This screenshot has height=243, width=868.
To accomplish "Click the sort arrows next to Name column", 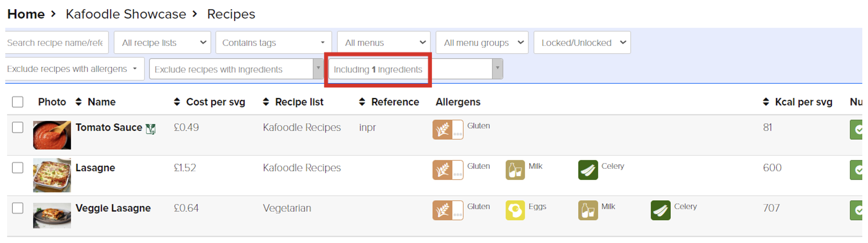I will pos(78,102).
